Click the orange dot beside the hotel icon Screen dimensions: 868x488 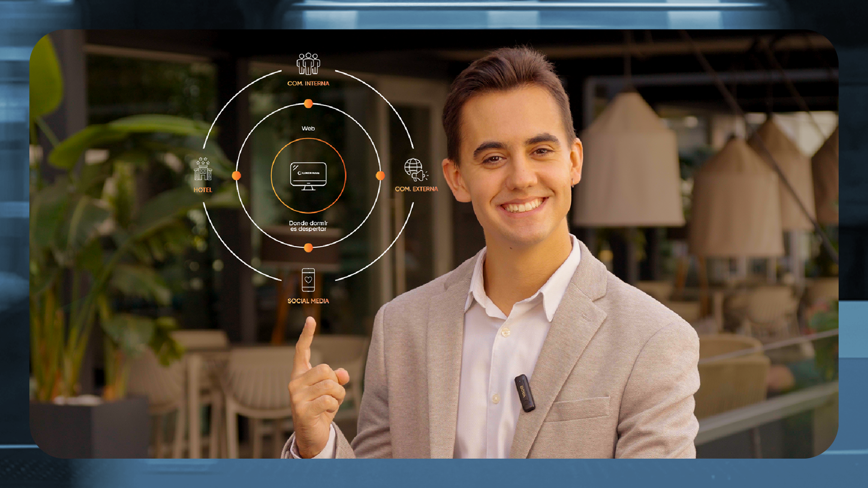pos(236,176)
